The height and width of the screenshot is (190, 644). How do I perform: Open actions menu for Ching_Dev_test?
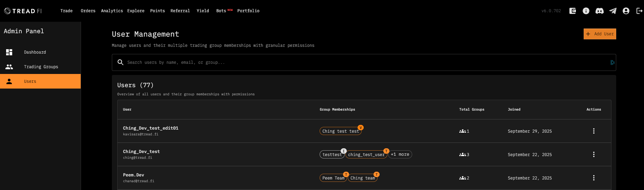tap(593, 154)
